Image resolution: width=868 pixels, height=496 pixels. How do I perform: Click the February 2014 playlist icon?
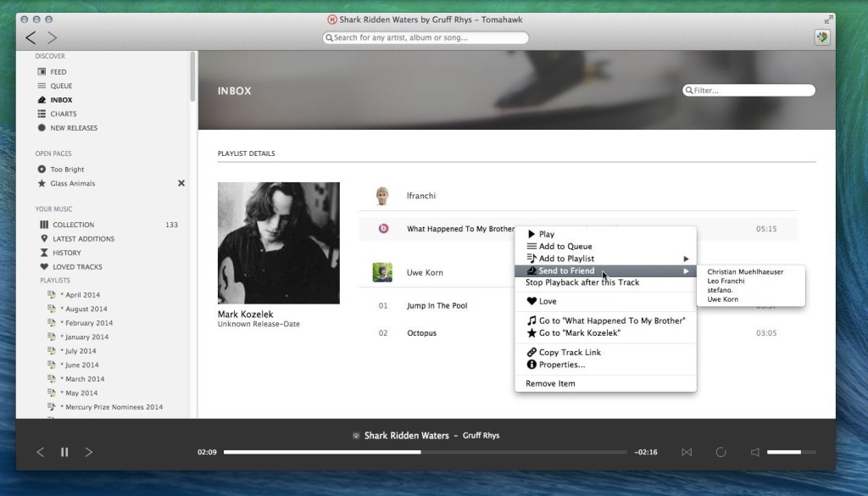(52, 322)
